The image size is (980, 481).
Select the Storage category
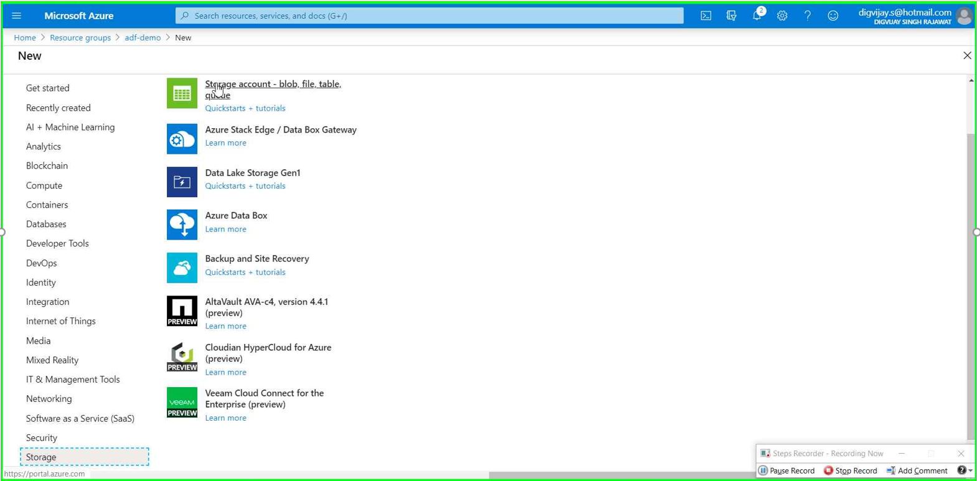(85, 457)
